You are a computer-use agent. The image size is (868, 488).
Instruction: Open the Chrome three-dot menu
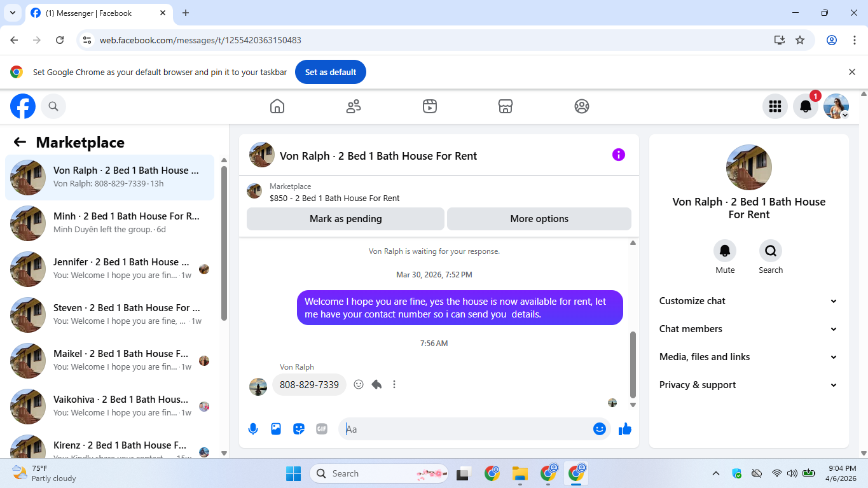tap(855, 40)
